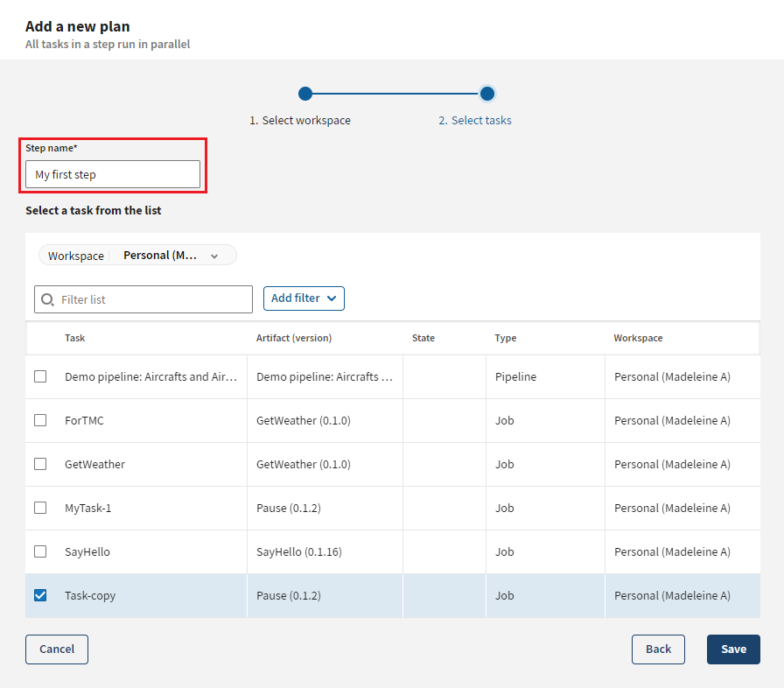Image resolution: width=784 pixels, height=688 pixels.
Task: Click step 2 Select tasks circle
Action: coord(487,94)
